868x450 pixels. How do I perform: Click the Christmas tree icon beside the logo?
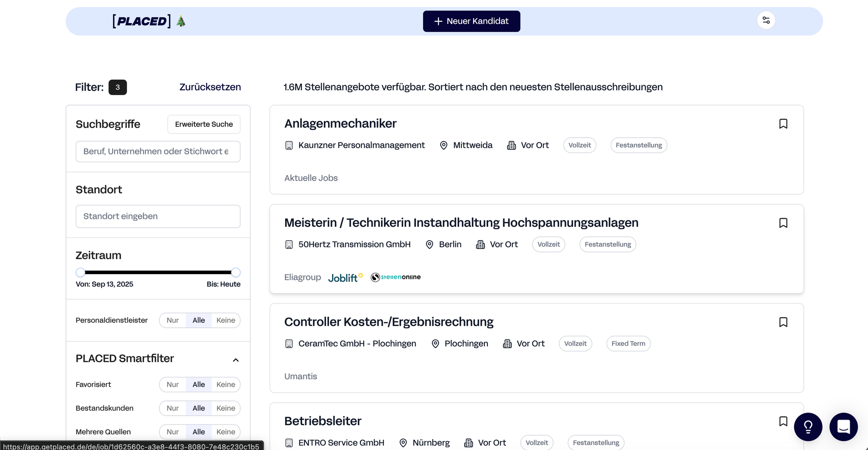[x=181, y=21]
